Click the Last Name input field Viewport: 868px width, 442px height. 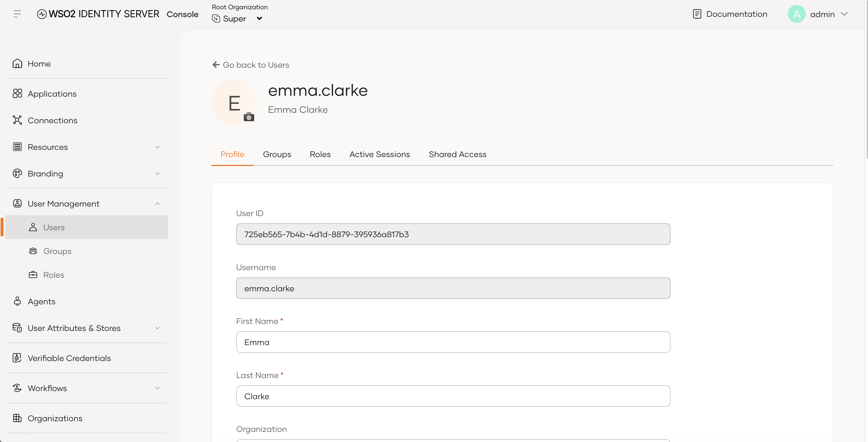tap(453, 396)
